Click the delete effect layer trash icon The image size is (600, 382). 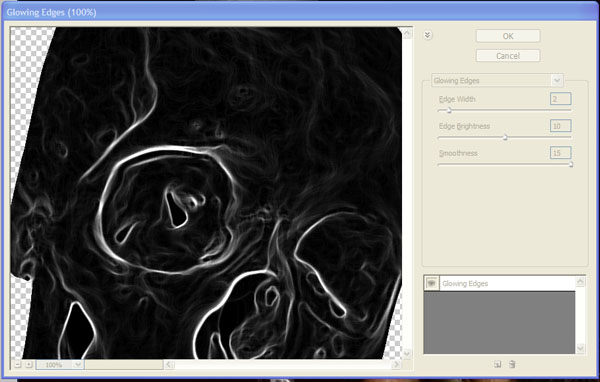click(512, 364)
